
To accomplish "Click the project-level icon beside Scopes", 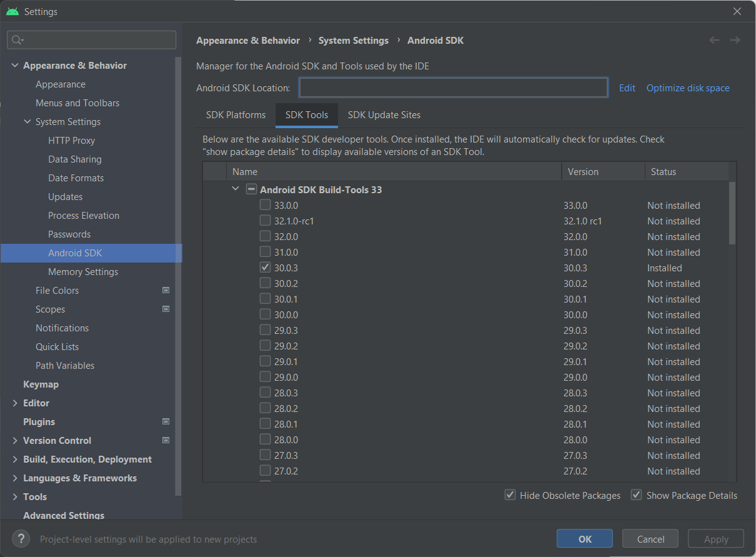I will 166,309.
